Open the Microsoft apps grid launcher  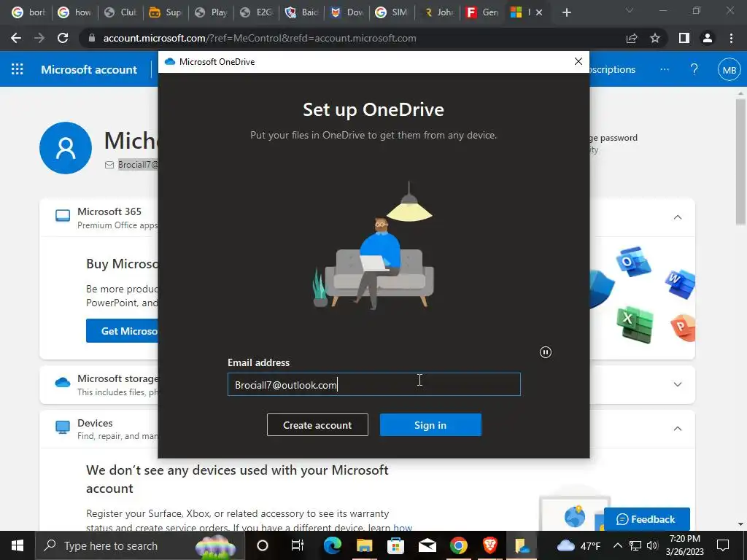[x=18, y=69]
